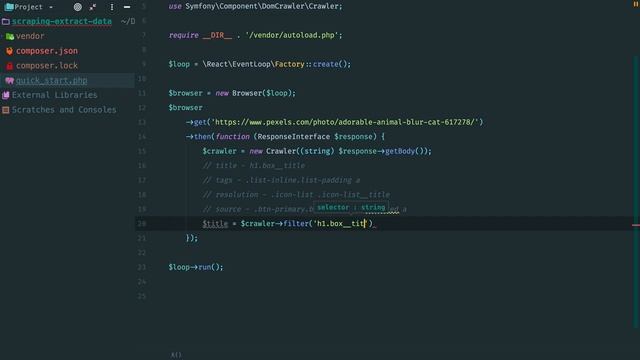
Task: Expand the vendor folder
Action: coord(30,36)
